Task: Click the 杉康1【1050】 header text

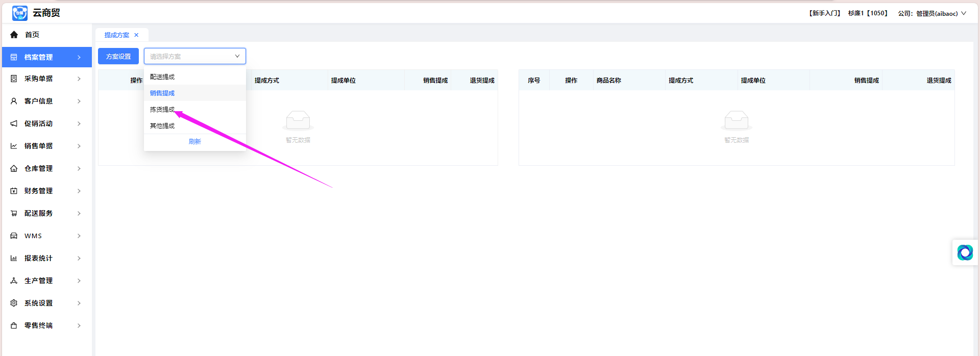Action: pos(868,13)
